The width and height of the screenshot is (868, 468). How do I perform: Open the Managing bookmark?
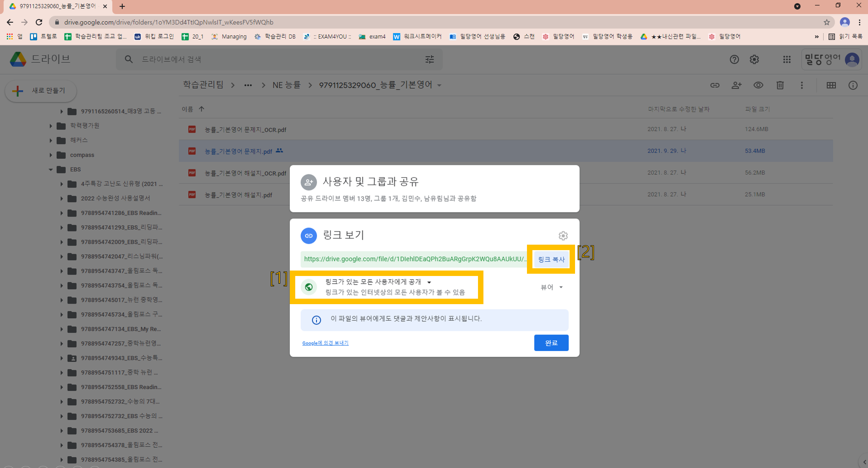click(229, 37)
